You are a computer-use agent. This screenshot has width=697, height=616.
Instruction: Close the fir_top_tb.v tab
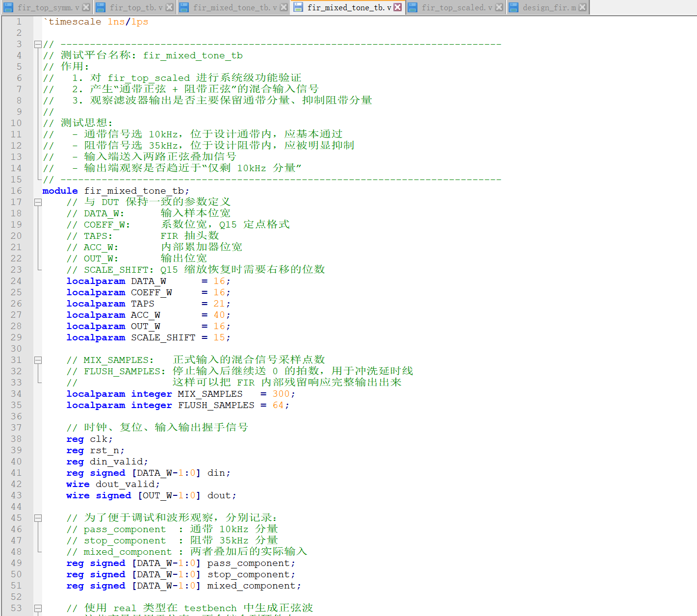(x=169, y=7)
